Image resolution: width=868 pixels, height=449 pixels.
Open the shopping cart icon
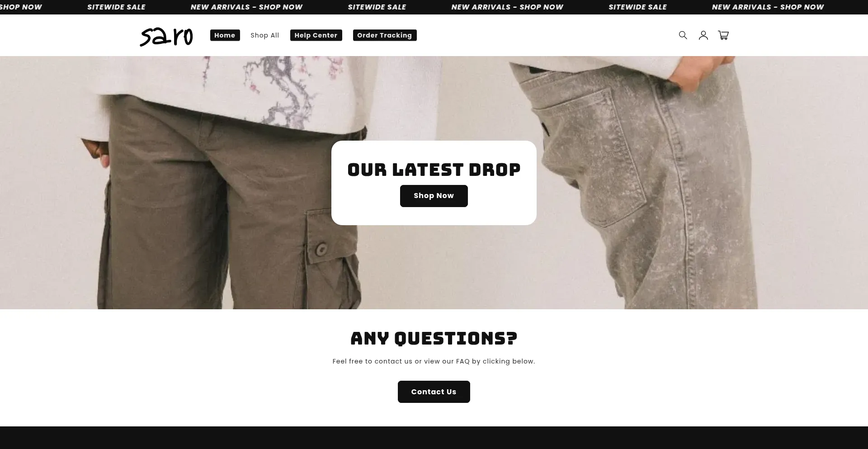click(723, 35)
